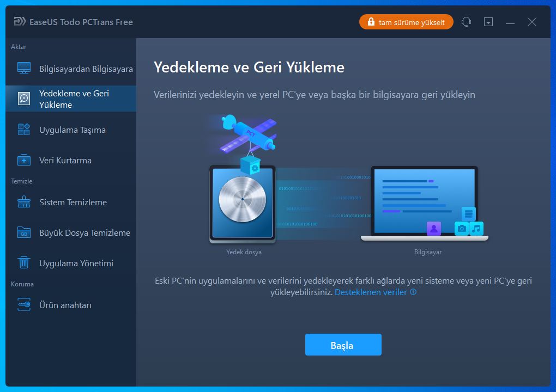Open the title bar dropdown menu icon
556x392 pixels.
click(488, 22)
